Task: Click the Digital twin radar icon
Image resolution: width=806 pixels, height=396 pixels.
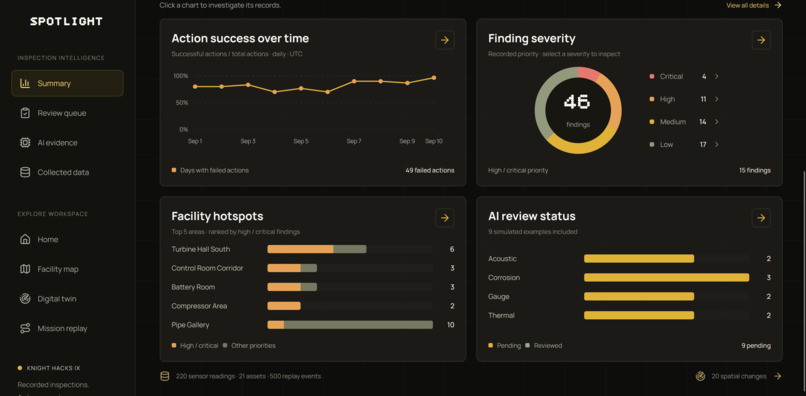Action: pos(25,299)
